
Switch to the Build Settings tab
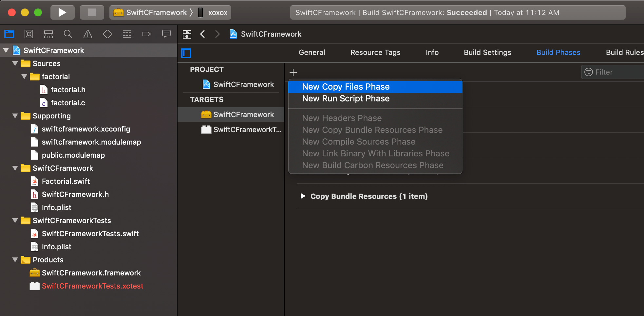487,52
